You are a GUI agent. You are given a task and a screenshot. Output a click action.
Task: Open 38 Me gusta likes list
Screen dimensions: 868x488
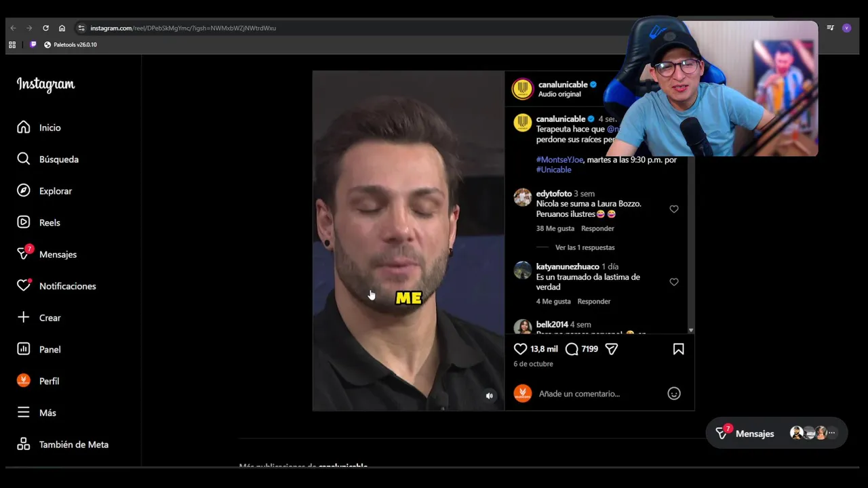pos(555,228)
